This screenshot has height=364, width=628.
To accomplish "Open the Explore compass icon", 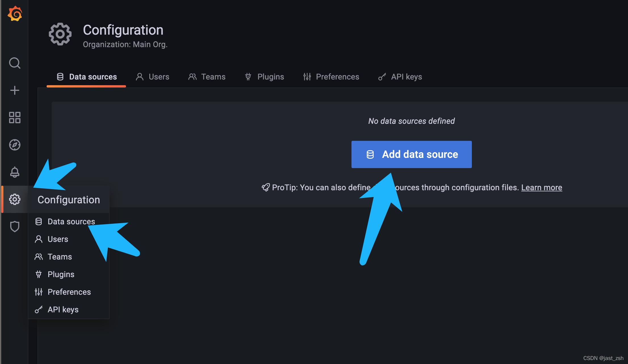I will click(x=15, y=145).
